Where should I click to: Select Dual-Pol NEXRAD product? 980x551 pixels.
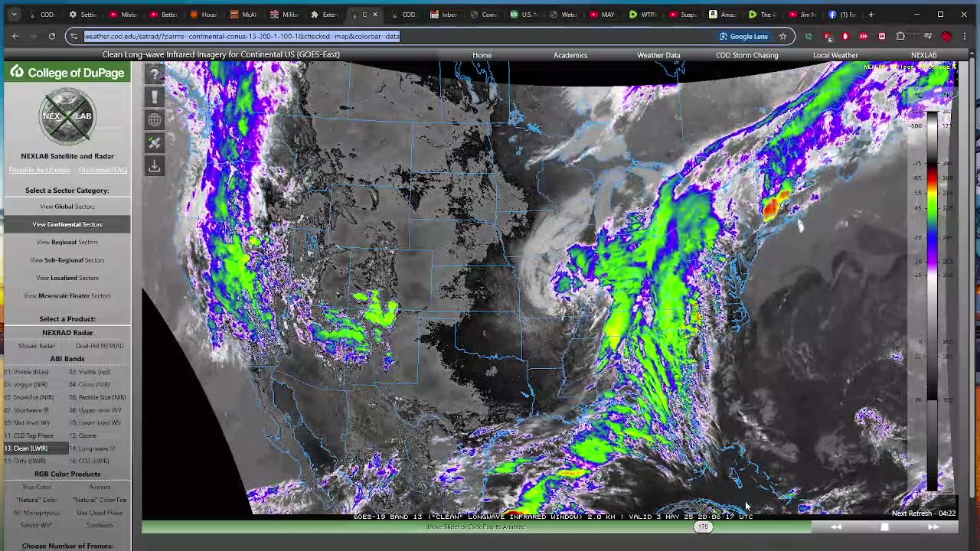coord(100,346)
